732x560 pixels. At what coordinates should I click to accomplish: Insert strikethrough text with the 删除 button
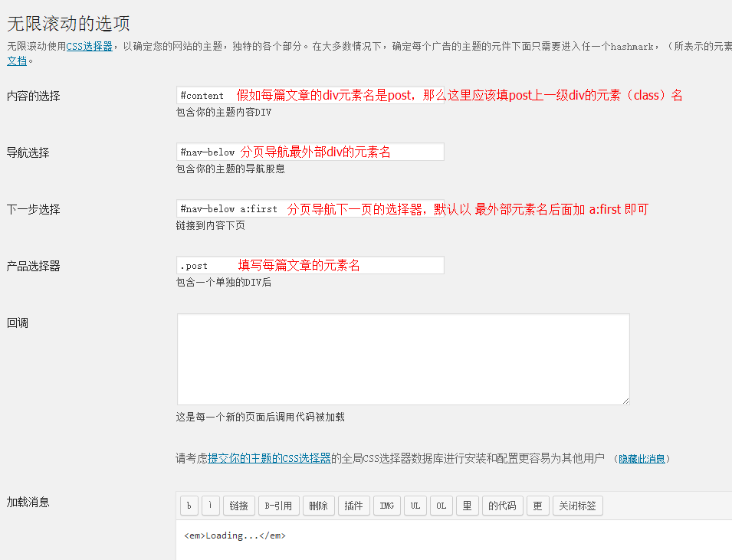[318, 506]
